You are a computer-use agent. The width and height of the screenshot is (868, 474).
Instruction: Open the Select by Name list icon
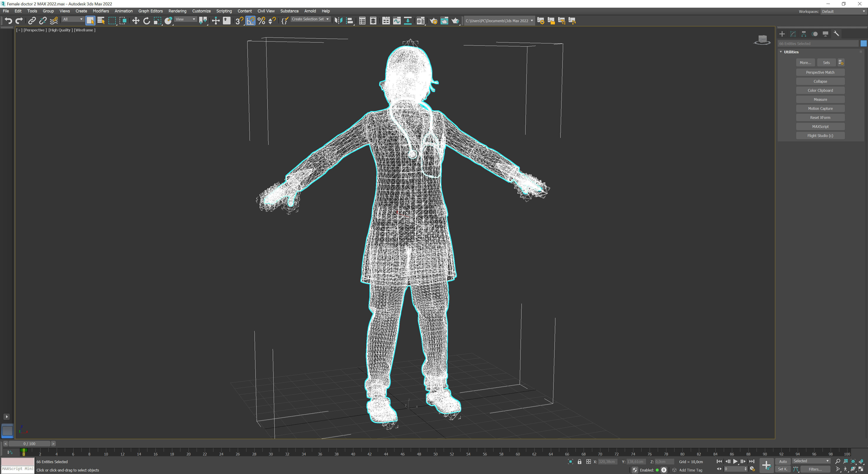pos(101,21)
